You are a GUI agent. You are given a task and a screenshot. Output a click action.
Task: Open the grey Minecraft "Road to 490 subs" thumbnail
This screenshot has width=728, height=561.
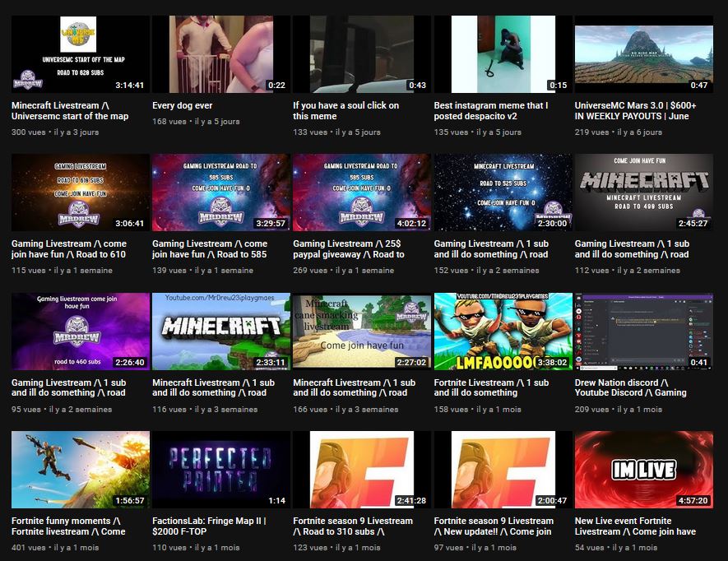[643, 192]
